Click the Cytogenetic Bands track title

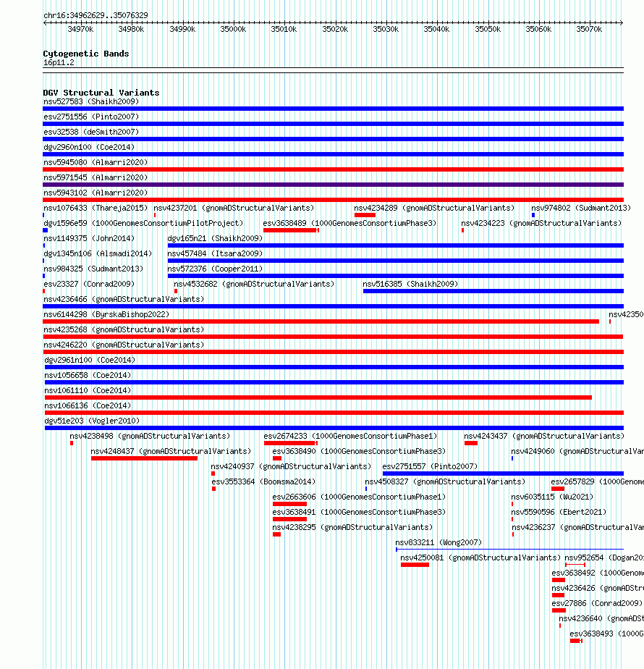click(x=85, y=54)
